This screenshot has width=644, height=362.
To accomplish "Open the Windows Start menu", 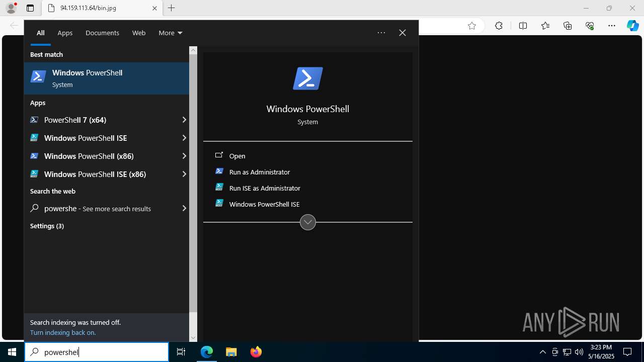I will pyautogui.click(x=12, y=352).
